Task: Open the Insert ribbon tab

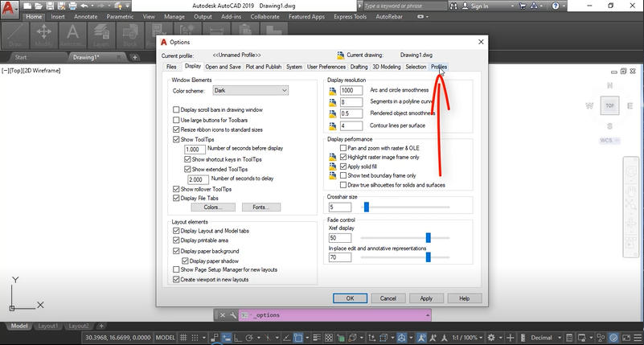Action: tap(58, 17)
